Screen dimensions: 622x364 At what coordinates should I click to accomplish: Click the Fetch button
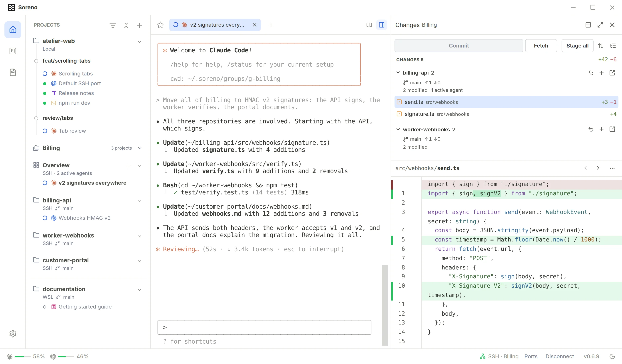pyautogui.click(x=541, y=46)
